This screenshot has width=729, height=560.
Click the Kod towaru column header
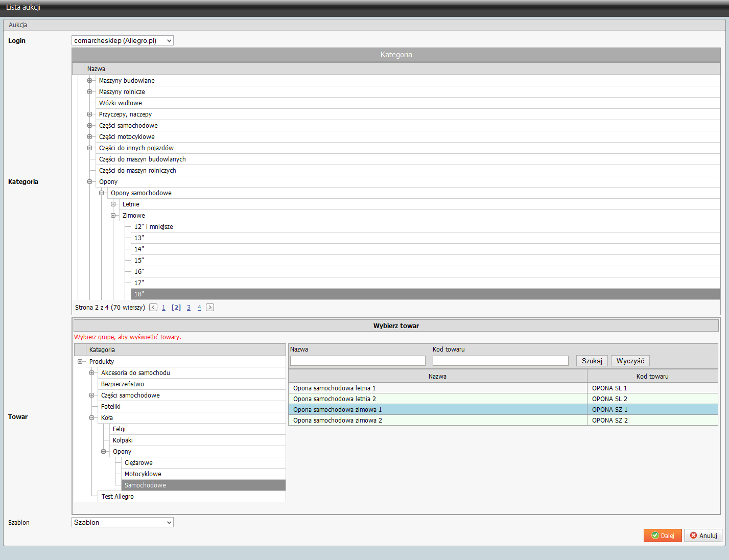(x=652, y=376)
